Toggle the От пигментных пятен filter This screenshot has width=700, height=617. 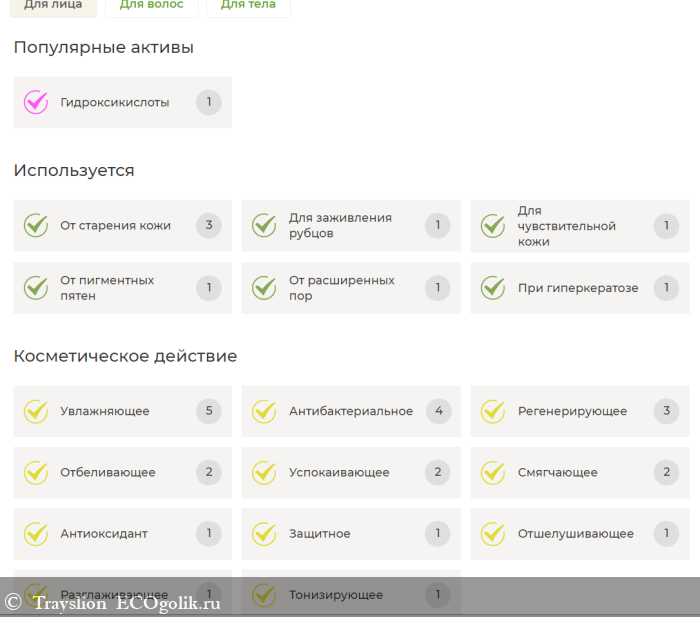pos(122,288)
